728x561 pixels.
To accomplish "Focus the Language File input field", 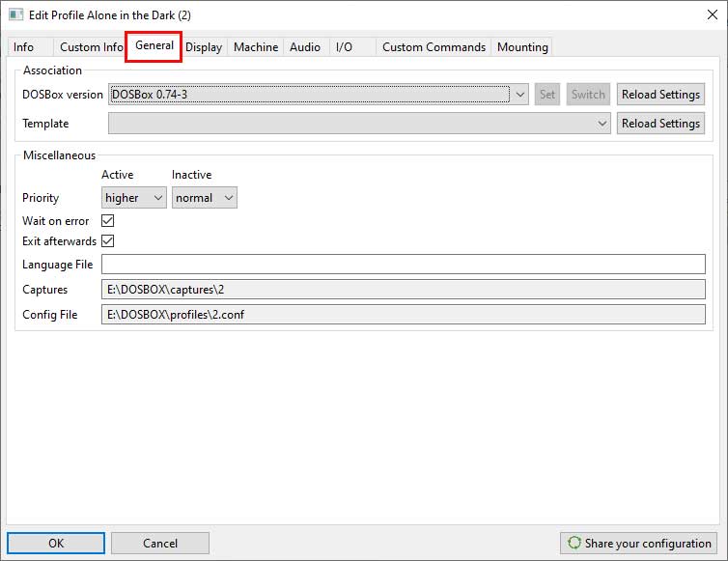I will click(x=404, y=265).
